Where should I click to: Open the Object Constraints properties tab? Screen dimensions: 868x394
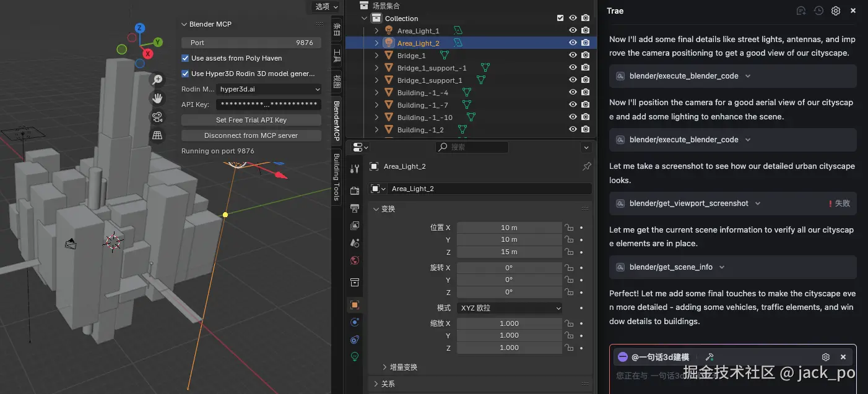click(355, 340)
